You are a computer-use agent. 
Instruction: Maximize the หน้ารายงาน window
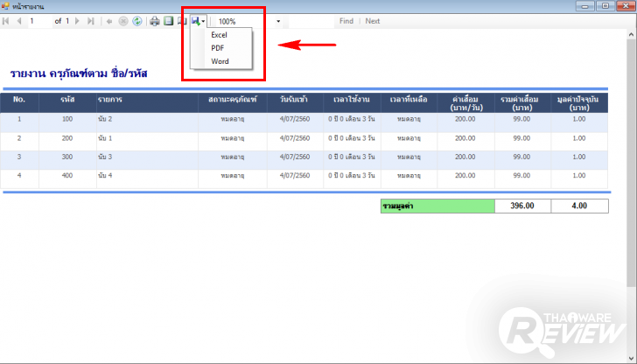point(605,6)
